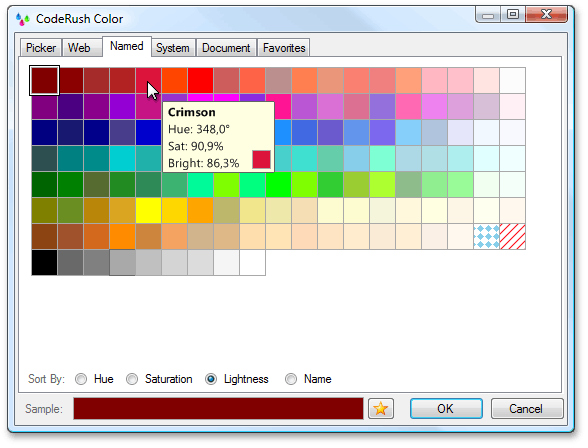Pick the Crimson swatch under the mouse pointer
This screenshot has width=588, height=448.
(148, 80)
